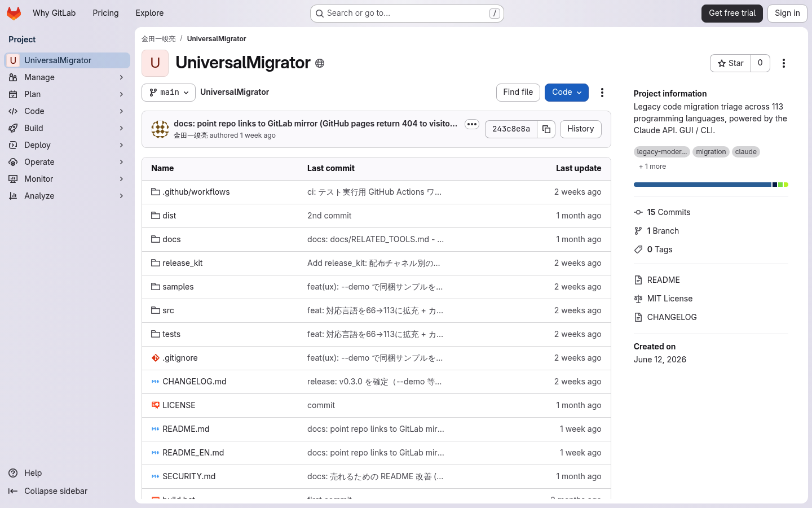Viewport: 812px width, 508px height.
Task: Click the 金田一竣亮 breadcrumb link
Action: [x=158, y=39]
